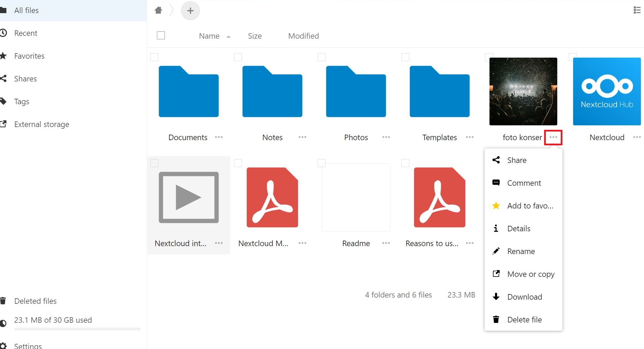Select Download in the context menu
The height and width of the screenshot is (349, 644).
coord(524,297)
